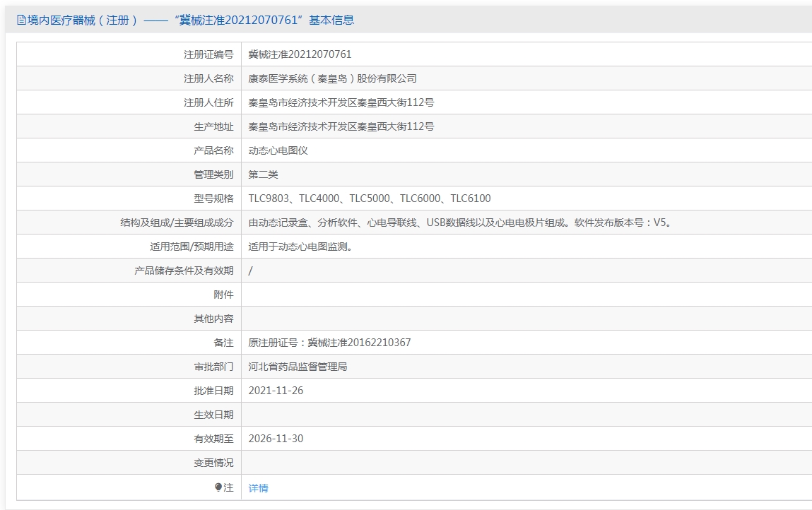The height and width of the screenshot is (510, 812).
Task: Click the slash value in 产品储存条件及有效期 row
Action: [x=251, y=271]
